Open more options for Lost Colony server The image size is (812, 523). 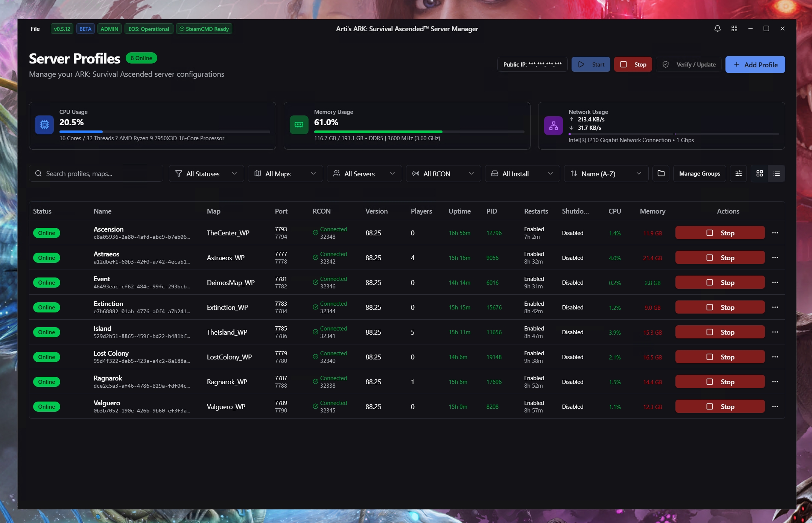pyautogui.click(x=775, y=357)
